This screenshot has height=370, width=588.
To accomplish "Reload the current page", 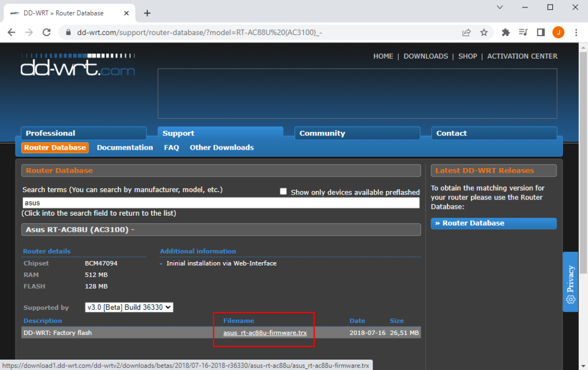I will 46,33.
